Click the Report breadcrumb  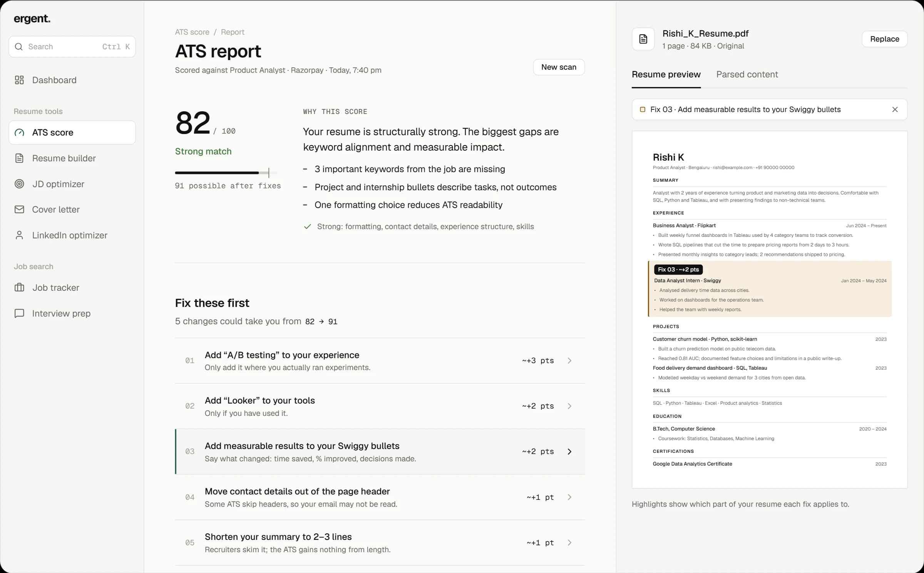click(233, 32)
